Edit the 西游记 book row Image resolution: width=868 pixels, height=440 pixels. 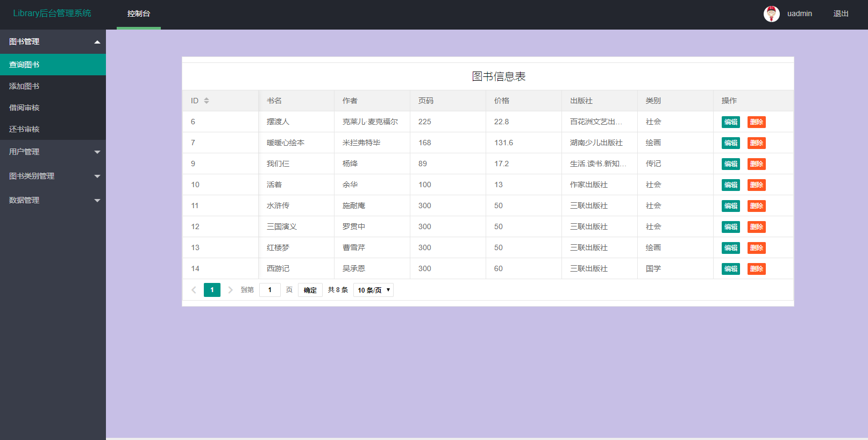click(730, 269)
